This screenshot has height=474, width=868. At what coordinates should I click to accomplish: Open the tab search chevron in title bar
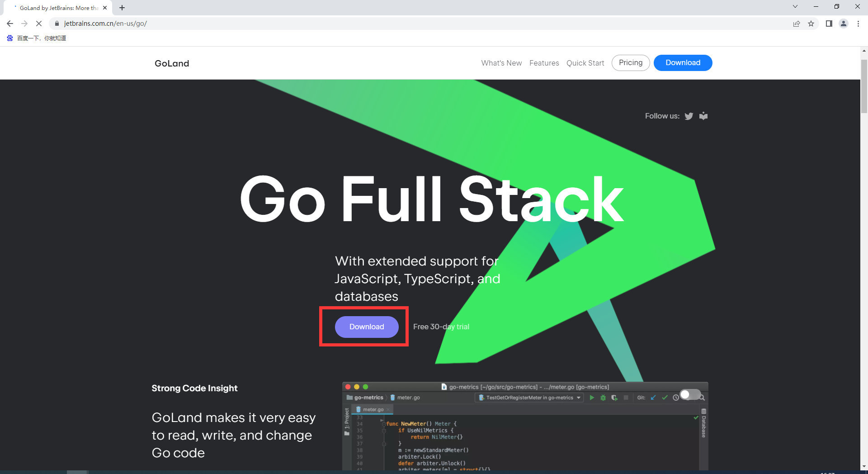click(x=795, y=6)
